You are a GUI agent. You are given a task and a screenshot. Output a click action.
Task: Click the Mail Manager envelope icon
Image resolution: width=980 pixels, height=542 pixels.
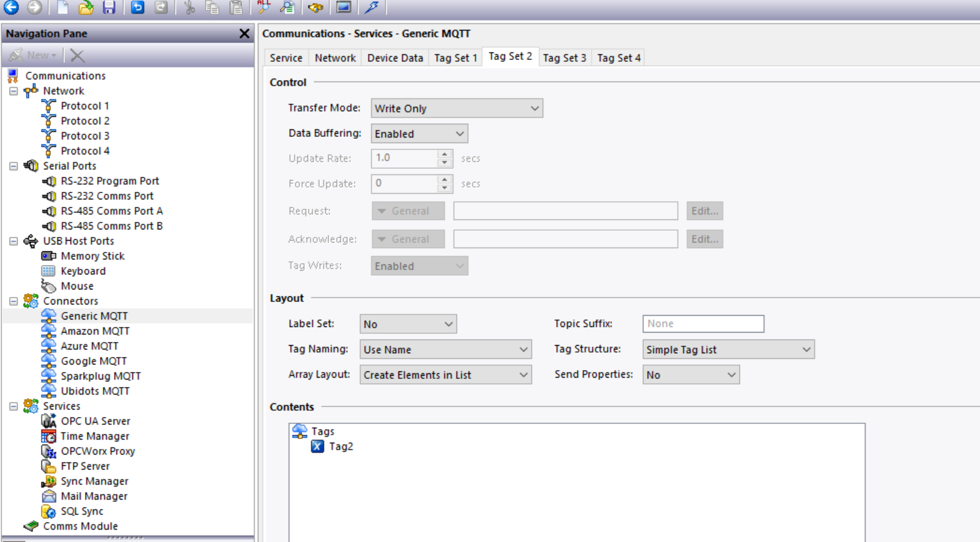48,496
